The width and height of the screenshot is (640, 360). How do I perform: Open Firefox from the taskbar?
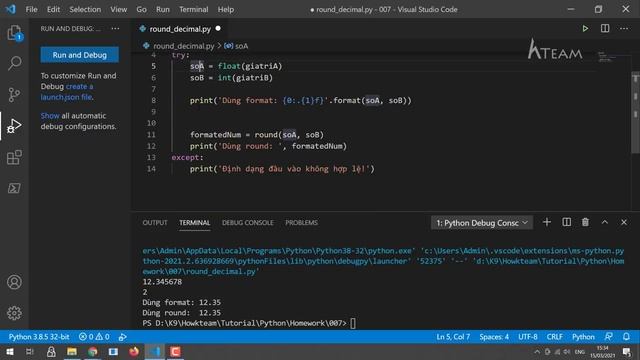(x=134, y=351)
